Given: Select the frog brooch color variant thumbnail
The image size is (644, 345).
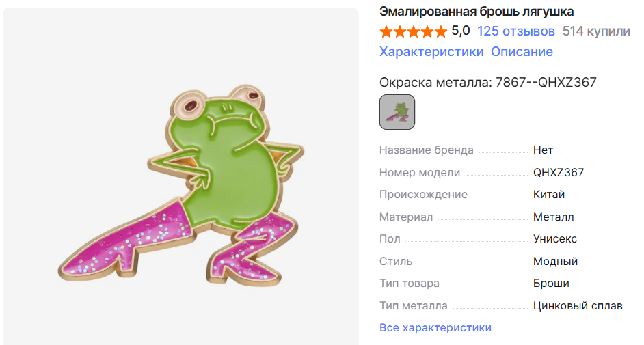Looking at the screenshot, I should (x=397, y=112).
